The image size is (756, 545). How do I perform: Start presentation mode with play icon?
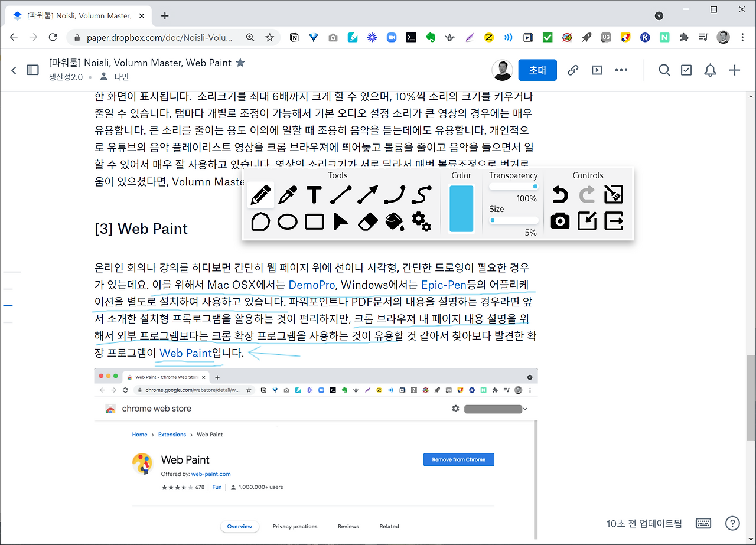click(x=597, y=70)
